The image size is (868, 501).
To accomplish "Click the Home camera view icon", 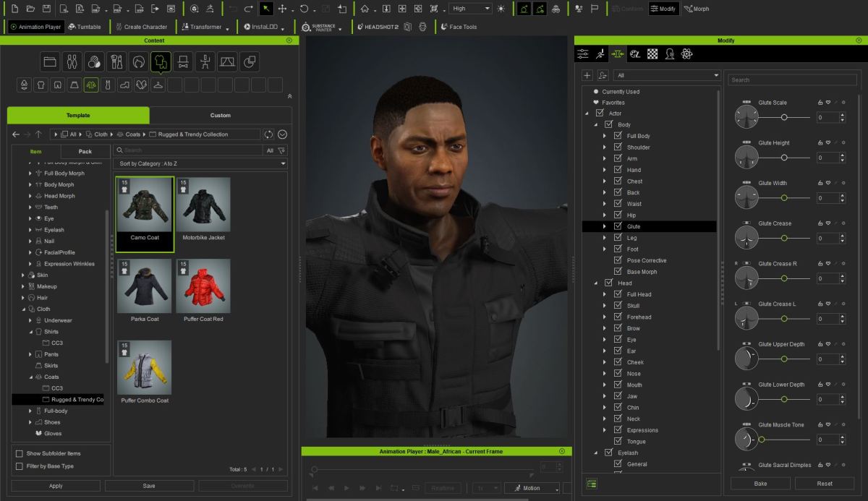I will (x=365, y=9).
